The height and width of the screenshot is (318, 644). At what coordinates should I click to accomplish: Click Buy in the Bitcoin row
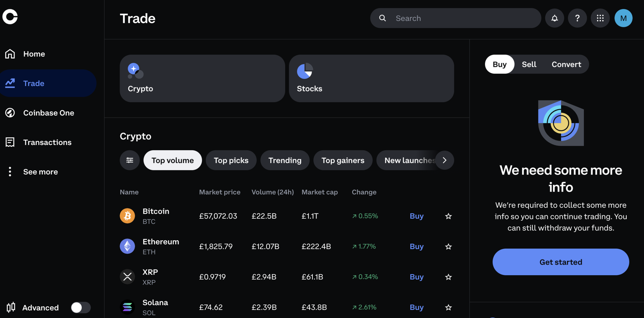coord(417,216)
